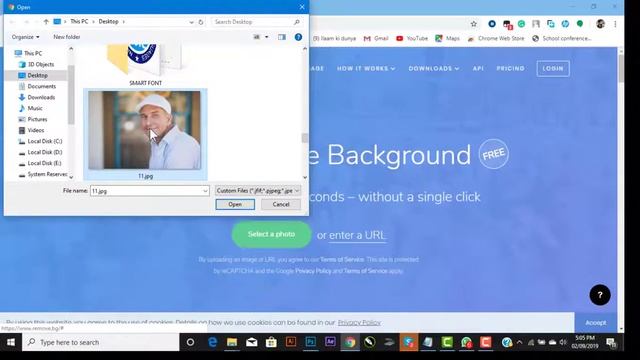
Task: Refresh the Desktop folder listing
Action: click(201, 22)
